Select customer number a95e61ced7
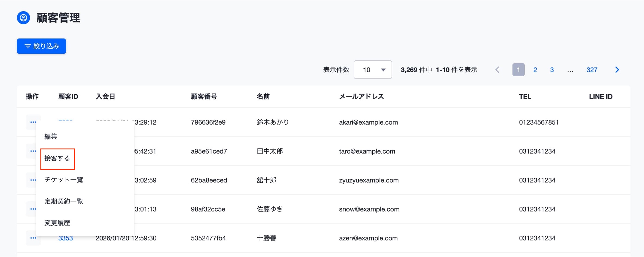This screenshot has height=257, width=644. point(209,151)
